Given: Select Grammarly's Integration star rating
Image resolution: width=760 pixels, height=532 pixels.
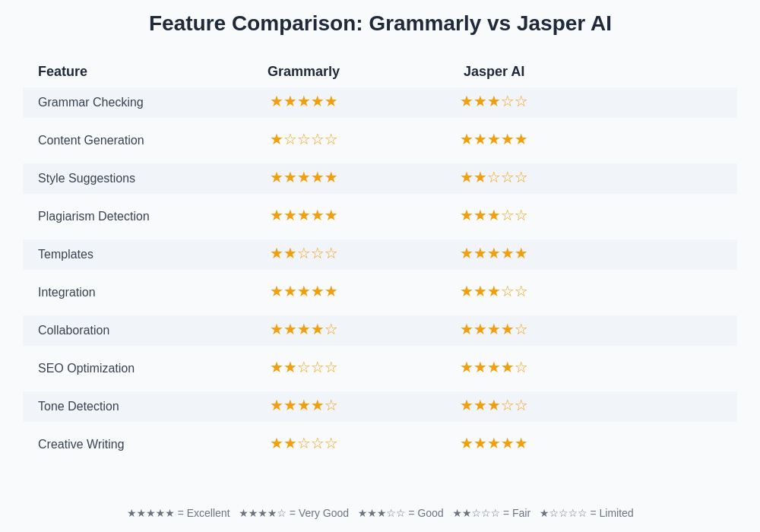Looking at the screenshot, I should 303,292.
